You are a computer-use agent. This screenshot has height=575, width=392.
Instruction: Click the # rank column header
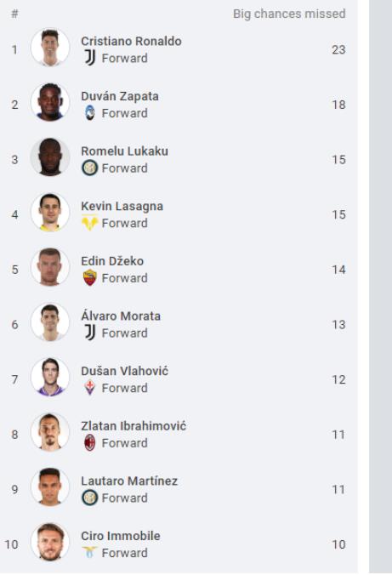coord(14,14)
